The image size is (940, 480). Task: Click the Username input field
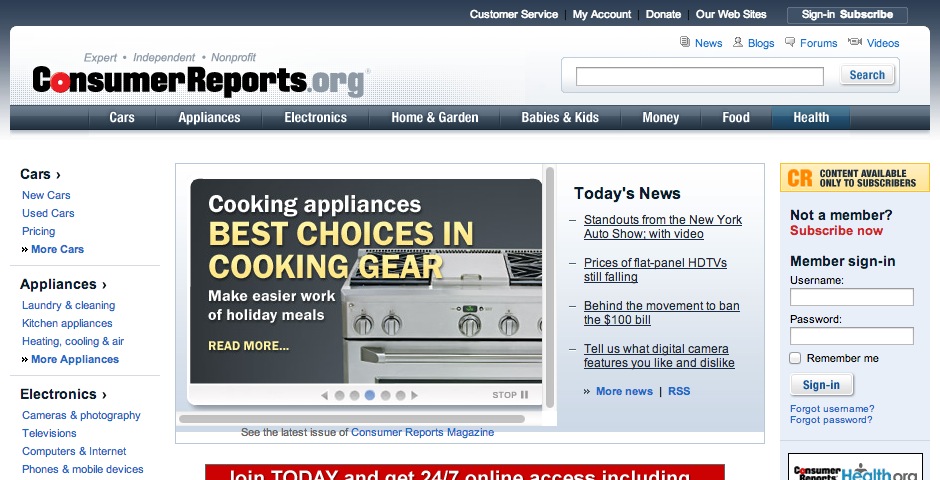point(852,297)
